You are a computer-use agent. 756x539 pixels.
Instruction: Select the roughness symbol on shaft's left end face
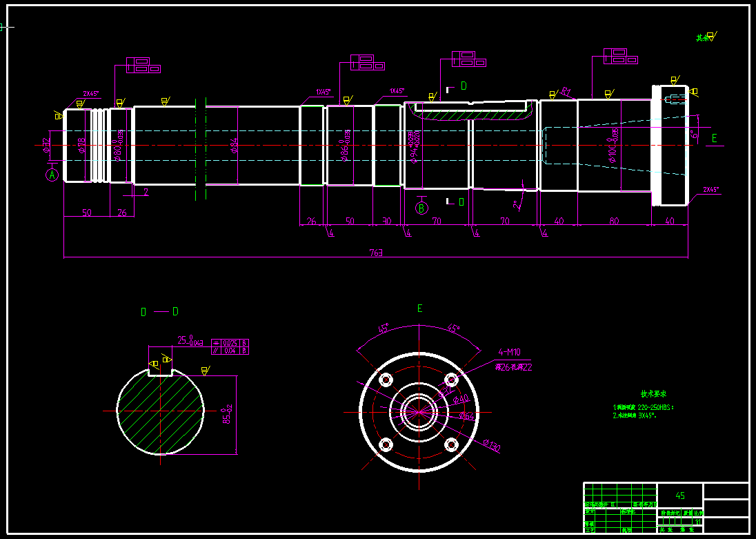[x=59, y=115]
